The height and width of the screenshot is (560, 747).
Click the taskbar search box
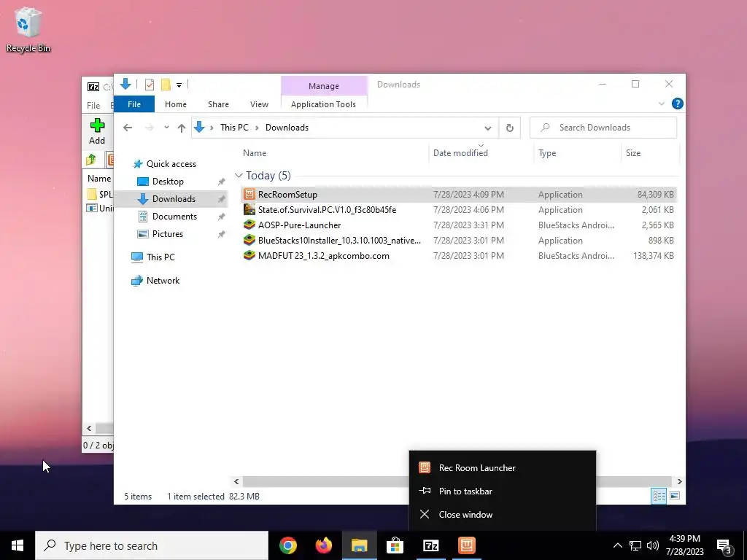(152, 545)
